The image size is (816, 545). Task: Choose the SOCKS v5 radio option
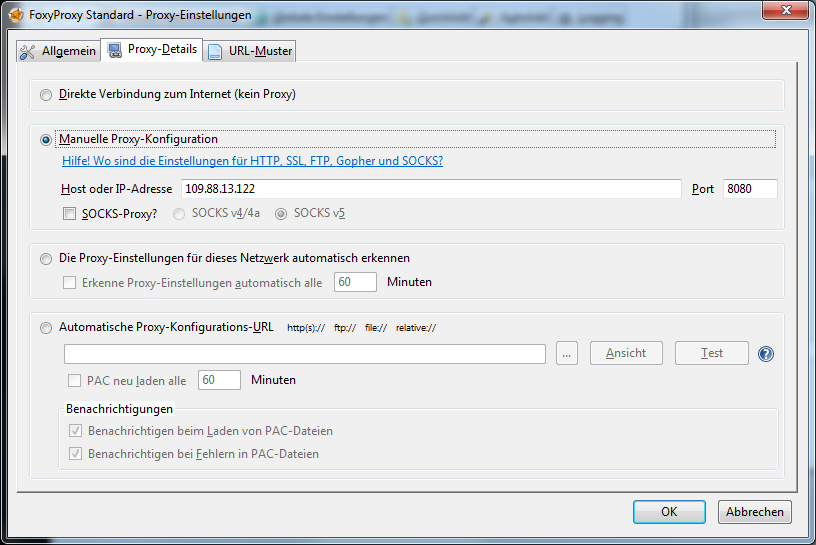point(280,214)
